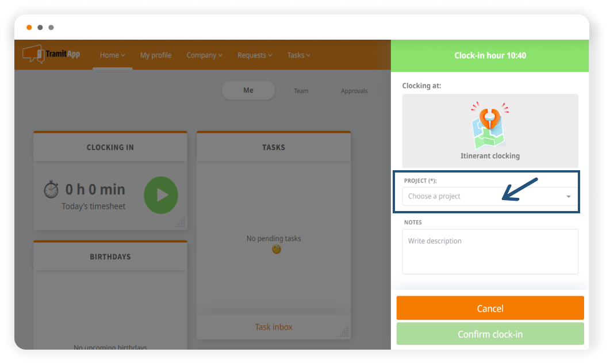Click the Write description notes field

tap(490, 251)
